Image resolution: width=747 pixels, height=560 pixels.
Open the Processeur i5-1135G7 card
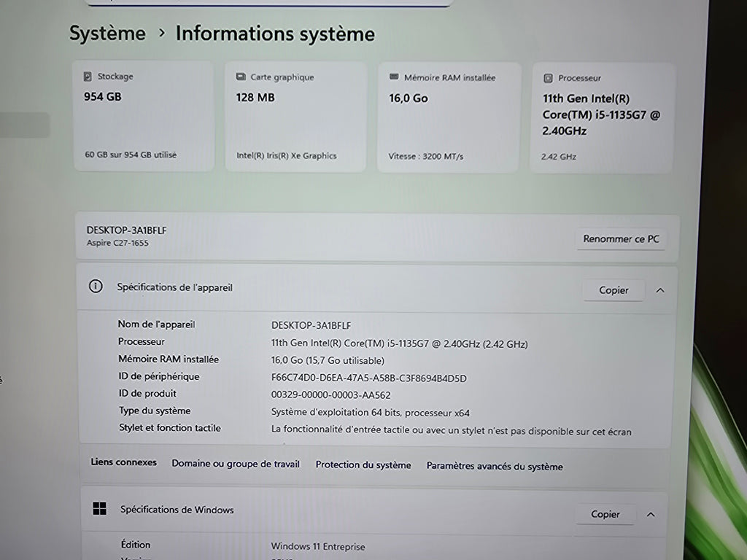tap(602, 118)
